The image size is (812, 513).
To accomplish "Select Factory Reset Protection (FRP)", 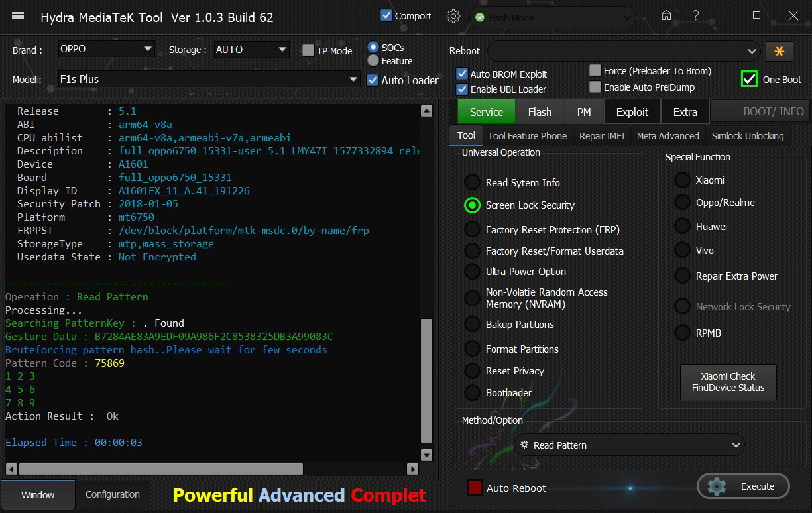I will coord(472,229).
